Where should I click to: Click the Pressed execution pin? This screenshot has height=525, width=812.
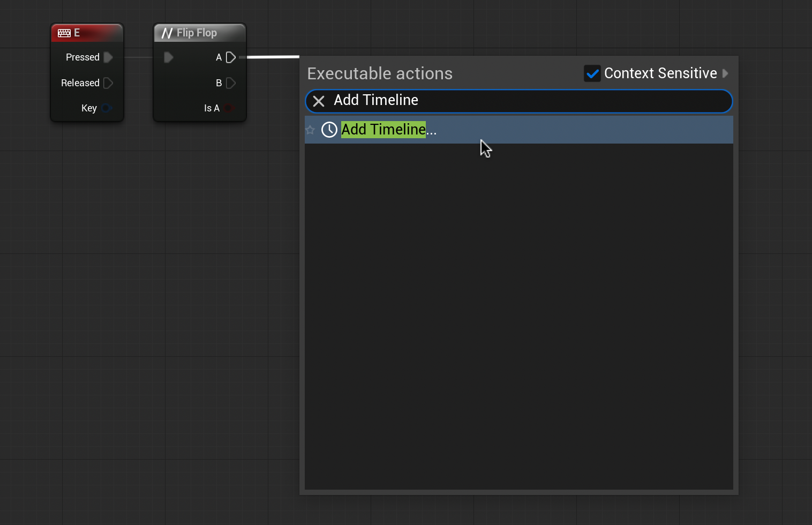108,57
